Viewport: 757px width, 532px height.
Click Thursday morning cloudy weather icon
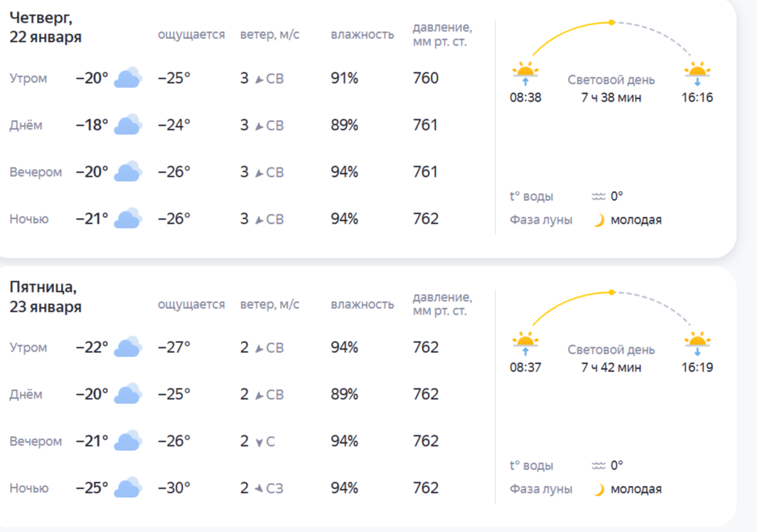(x=128, y=77)
